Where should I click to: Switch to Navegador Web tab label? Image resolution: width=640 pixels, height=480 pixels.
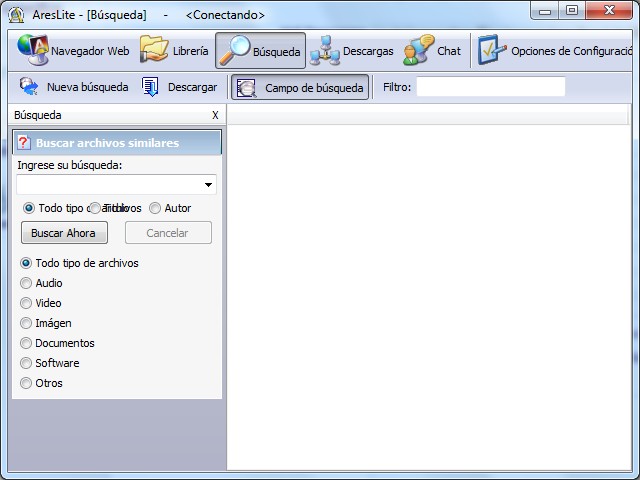pyautogui.click(x=90, y=51)
